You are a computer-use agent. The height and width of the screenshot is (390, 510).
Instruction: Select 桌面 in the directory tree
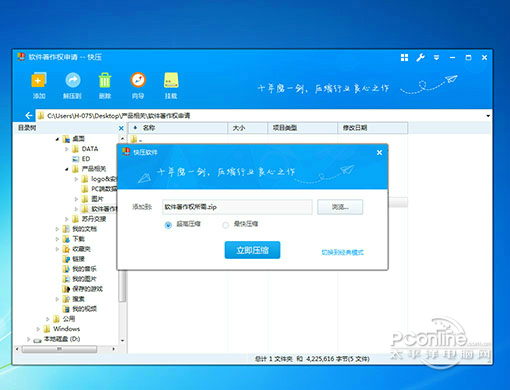[x=79, y=139]
